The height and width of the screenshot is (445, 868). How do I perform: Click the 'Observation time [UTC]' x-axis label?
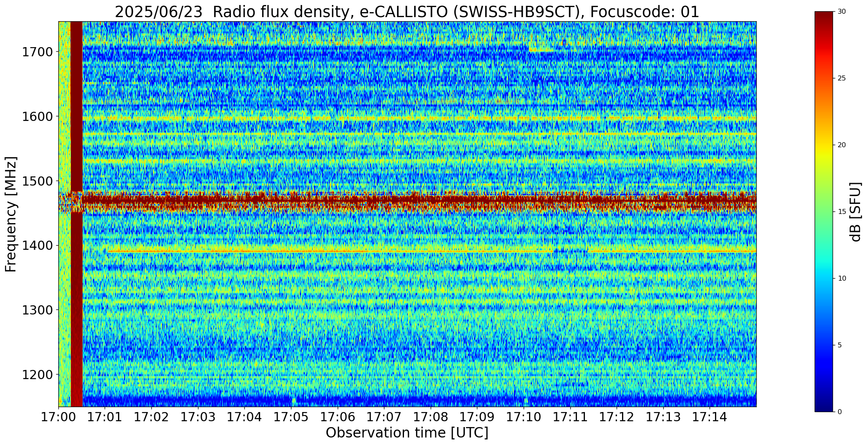pyautogui.click(x=407, y=433)
